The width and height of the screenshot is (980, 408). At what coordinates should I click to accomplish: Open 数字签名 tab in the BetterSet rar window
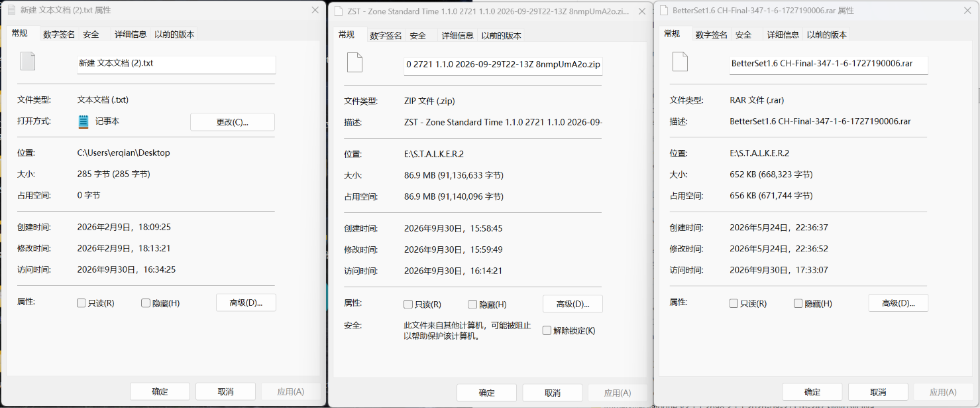pyautogui.click(x=710, y=34)
